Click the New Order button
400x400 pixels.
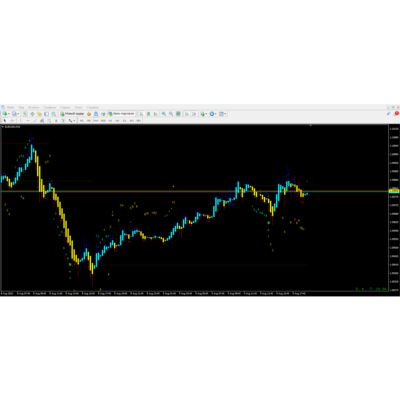(x=72, y=114)
